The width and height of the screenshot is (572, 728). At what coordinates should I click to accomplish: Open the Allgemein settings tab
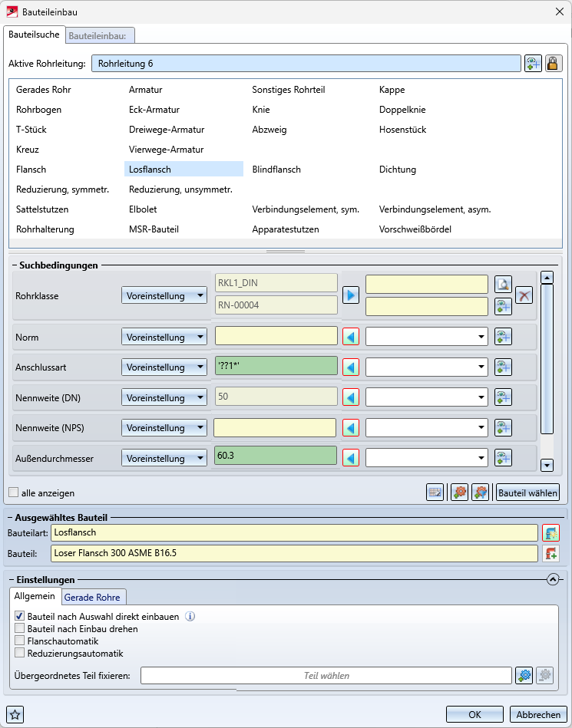tap(35, 596)
